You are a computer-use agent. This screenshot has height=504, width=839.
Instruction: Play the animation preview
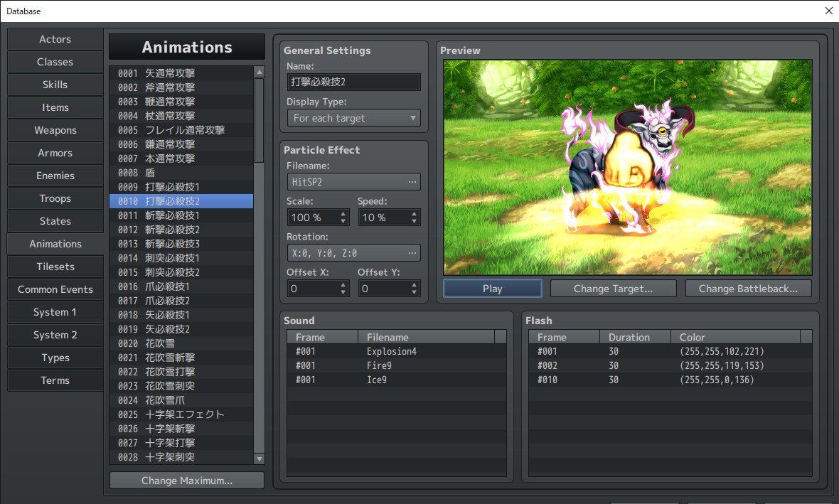click(492, 288)
